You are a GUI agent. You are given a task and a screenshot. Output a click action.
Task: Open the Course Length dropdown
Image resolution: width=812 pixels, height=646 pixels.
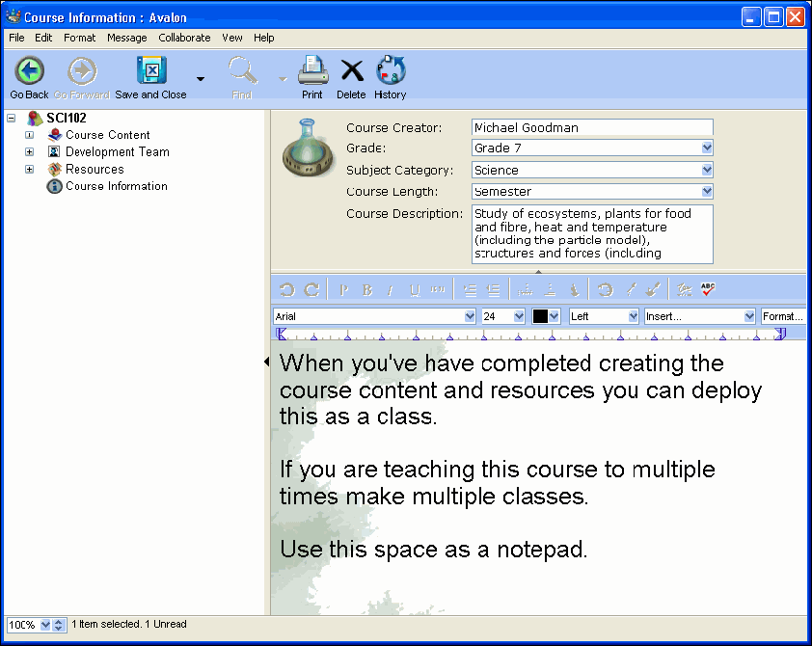707,191
